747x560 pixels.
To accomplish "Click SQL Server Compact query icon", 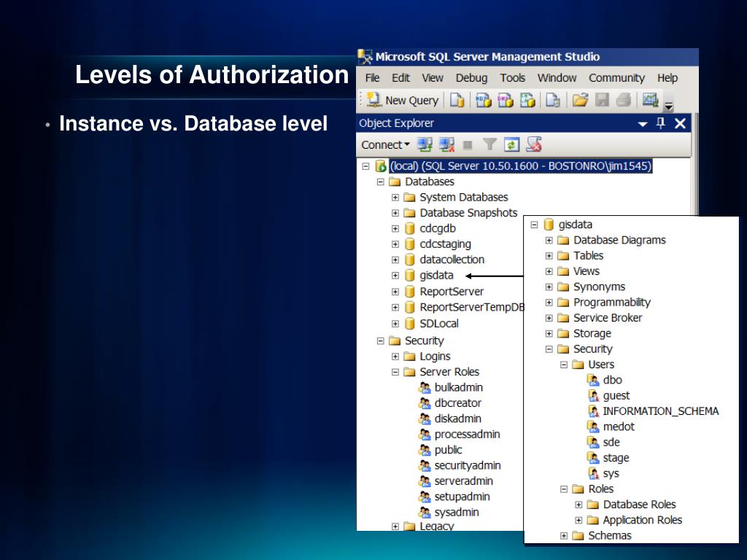I will 553,100.
